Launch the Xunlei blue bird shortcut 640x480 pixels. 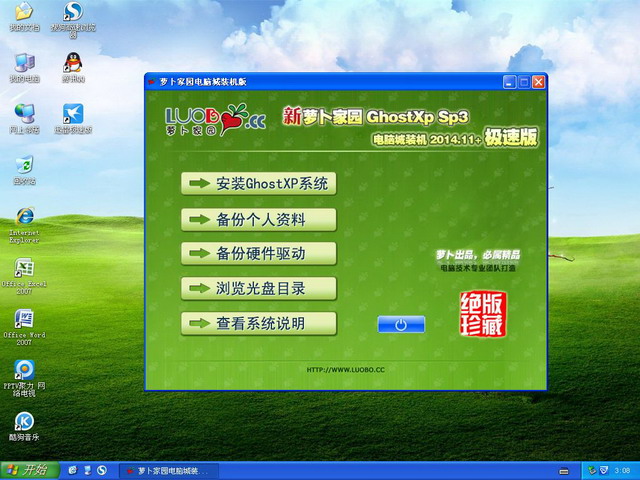[73, 119]
